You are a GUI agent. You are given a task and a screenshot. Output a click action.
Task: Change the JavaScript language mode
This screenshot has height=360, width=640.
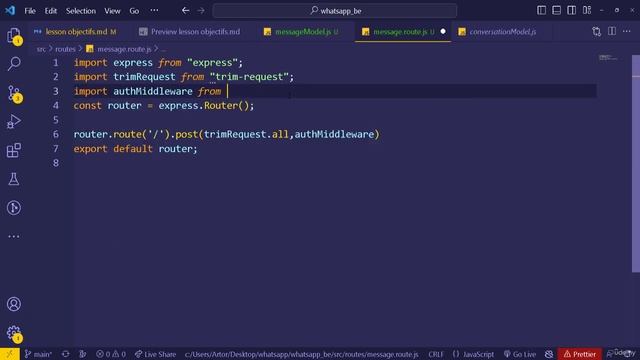(473, 354)
